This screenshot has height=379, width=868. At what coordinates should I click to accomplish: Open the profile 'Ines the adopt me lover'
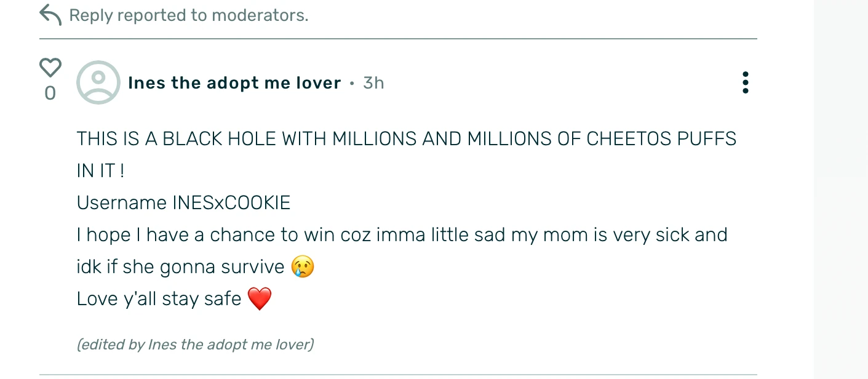(x=234, y=83)
